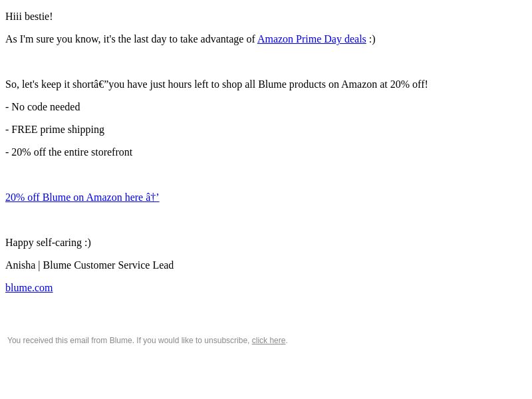This screenshot has width=532, height=399.
Task: Visit the blume.com link
Action: (29, 288)
